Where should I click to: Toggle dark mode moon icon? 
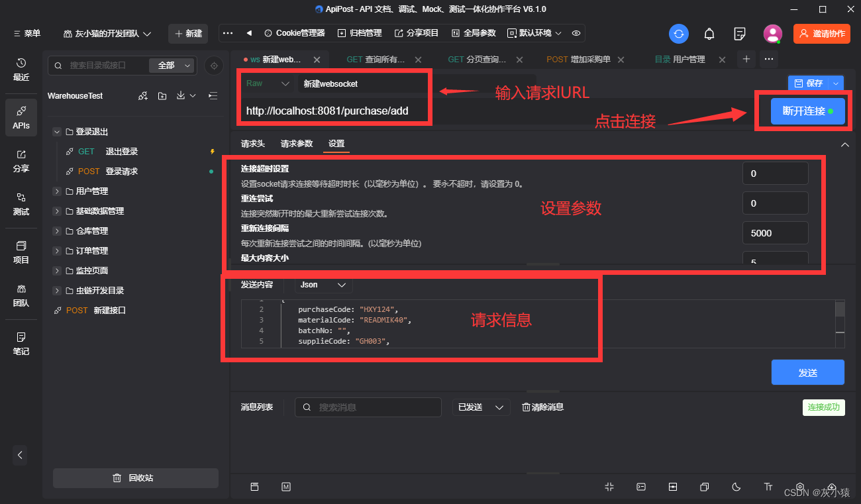736,487
